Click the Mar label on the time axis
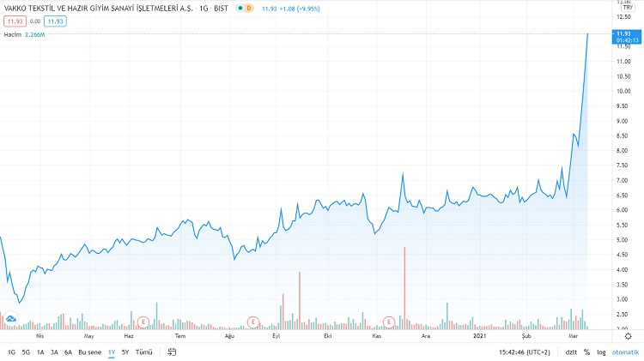 point(573,336)
